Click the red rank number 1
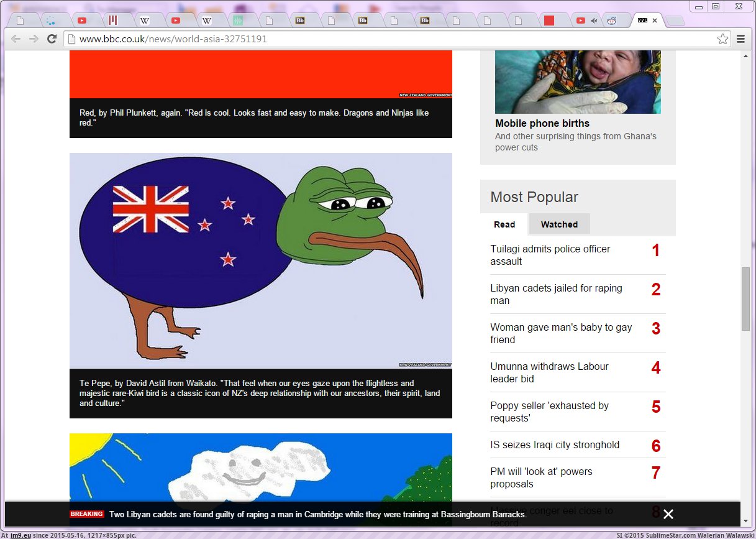This screenshot has width=756, height=539. (x=655, y=251)
